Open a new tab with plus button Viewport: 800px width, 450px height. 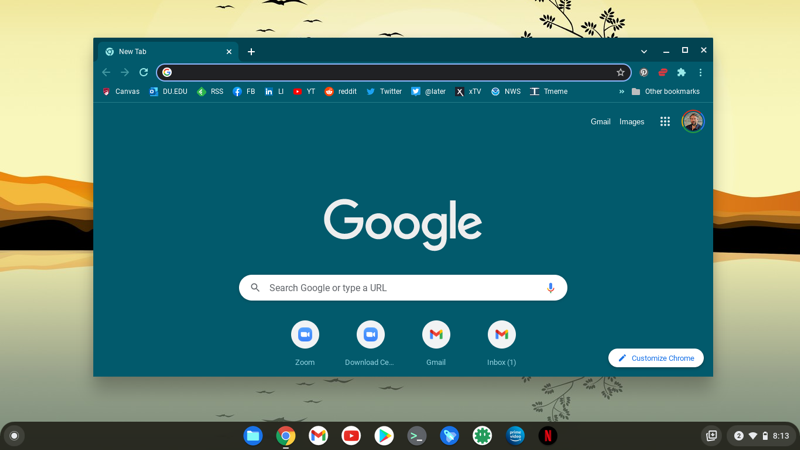251,52
